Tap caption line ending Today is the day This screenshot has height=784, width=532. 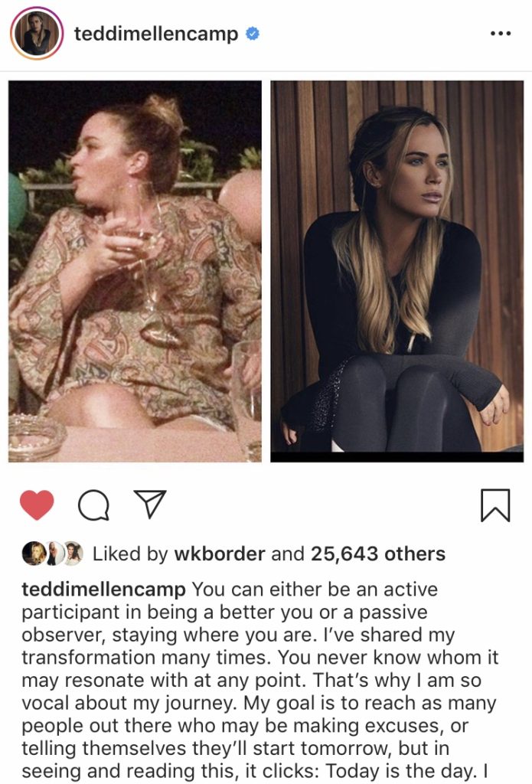pyautogui.click(x=255, y=770)
